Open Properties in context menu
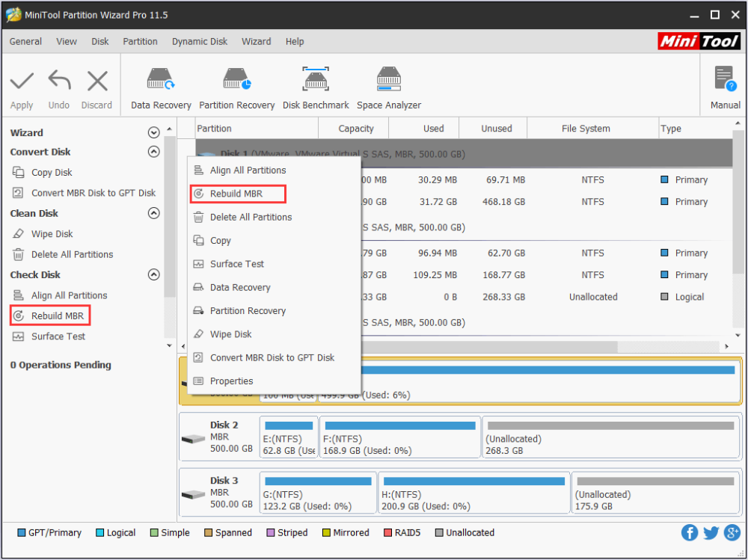Screen dimensions: 748x560 pos(274,381)
